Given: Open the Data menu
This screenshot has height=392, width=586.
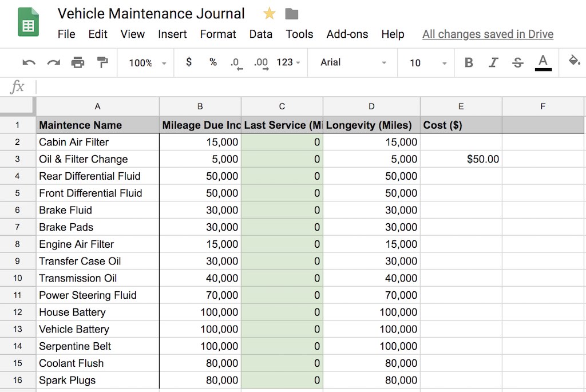Looking at the screenshot, I should click(x=261, y=34).
